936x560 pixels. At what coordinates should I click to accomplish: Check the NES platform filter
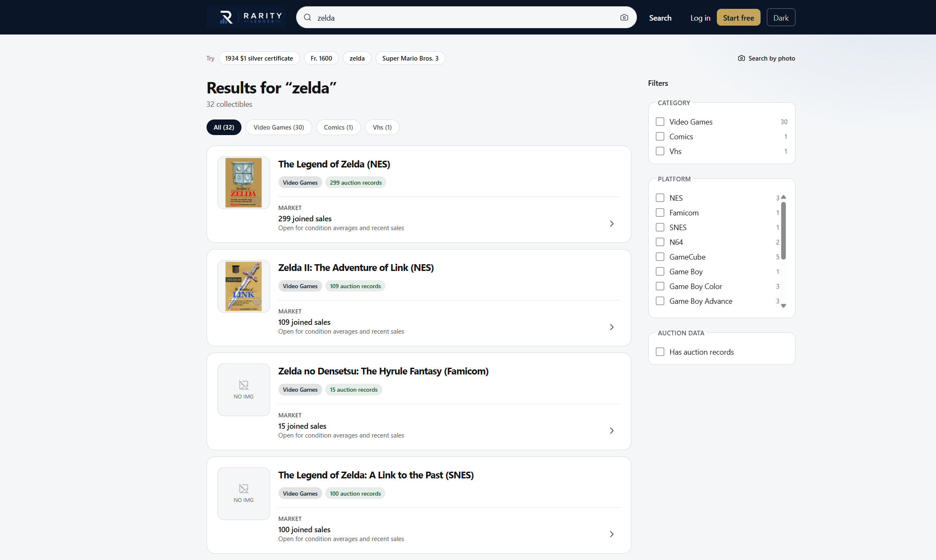tap(660, 198)
